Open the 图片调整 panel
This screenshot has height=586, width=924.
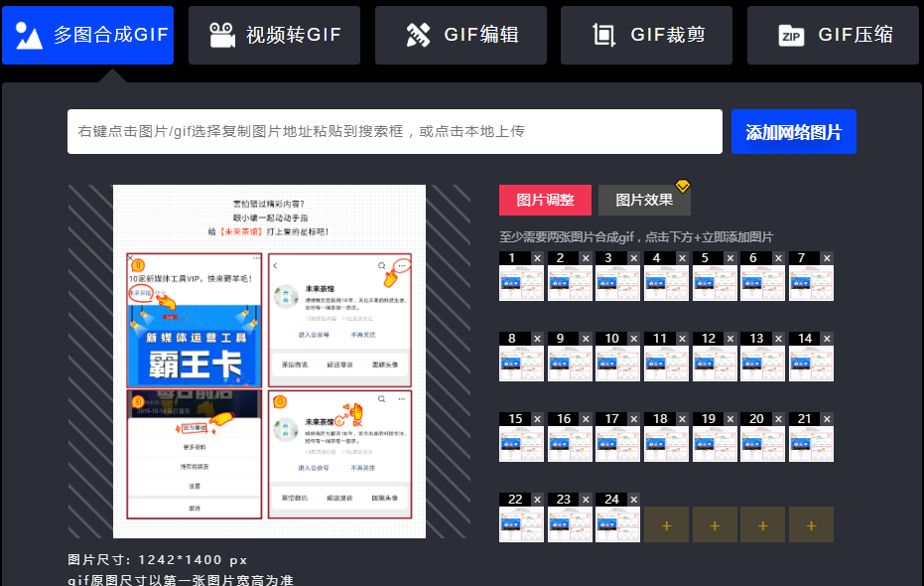tap(545, 199)
